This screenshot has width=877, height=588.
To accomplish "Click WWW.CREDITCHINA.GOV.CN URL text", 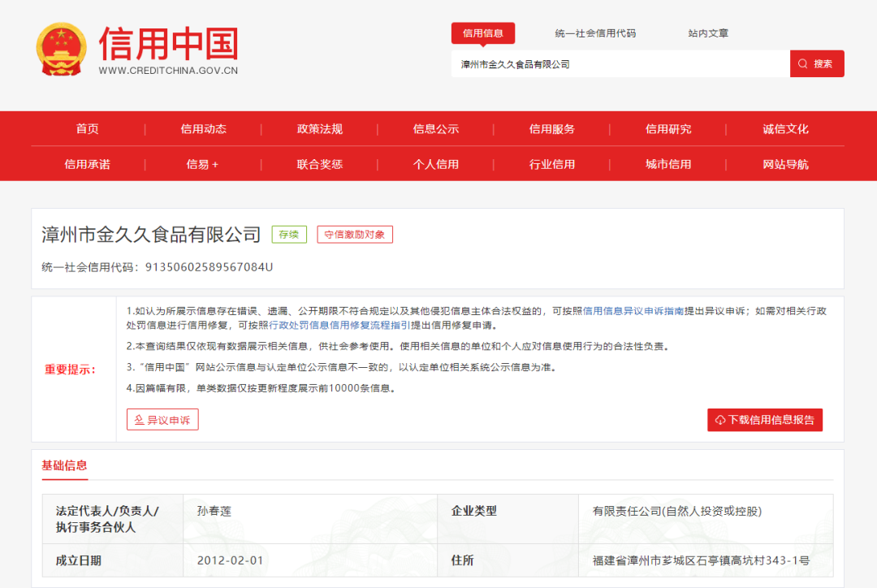I will (x=168, y=71).
